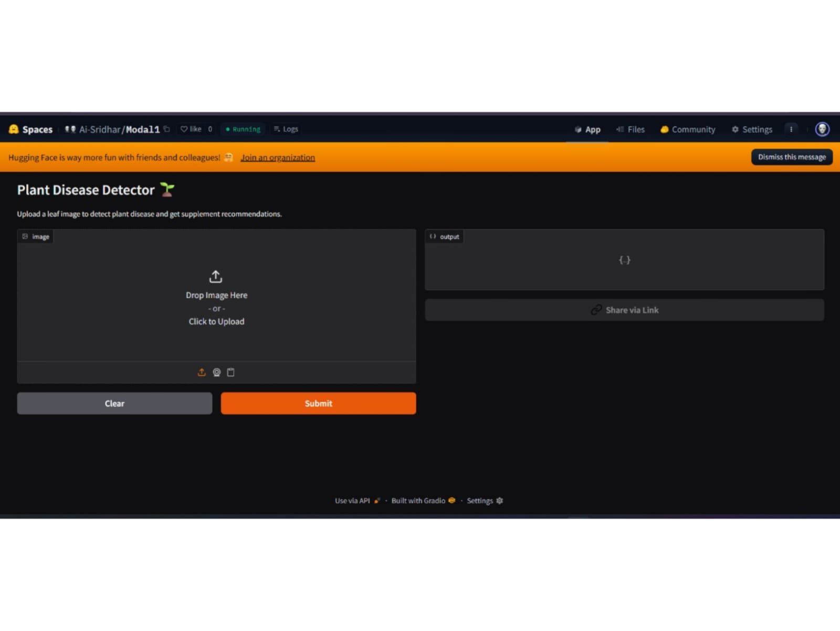This screenshot has height=631, width=840.
Task: Open the user profile avatar menu
Action: click(x=822, y=129)
